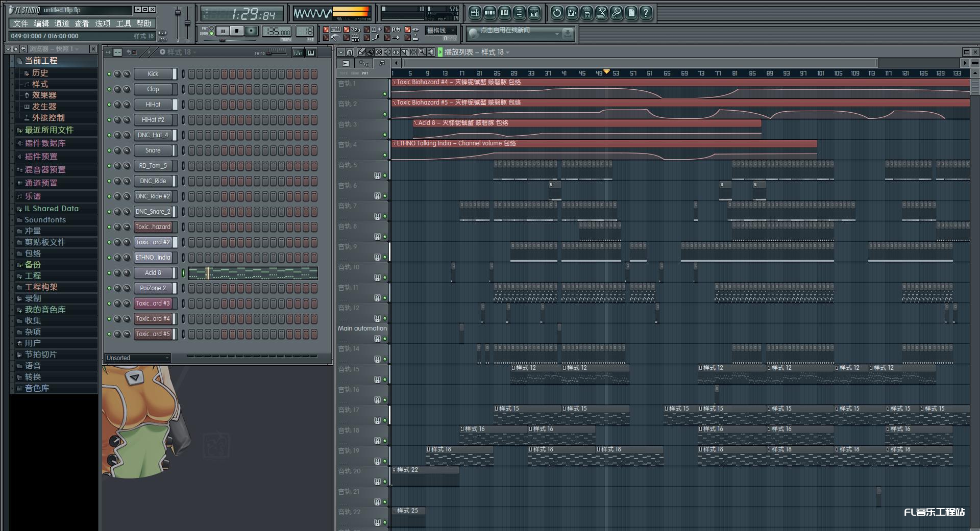The image size is (980, 531).
Task: Open the 工具 menu
Action: tap(124, 23)
